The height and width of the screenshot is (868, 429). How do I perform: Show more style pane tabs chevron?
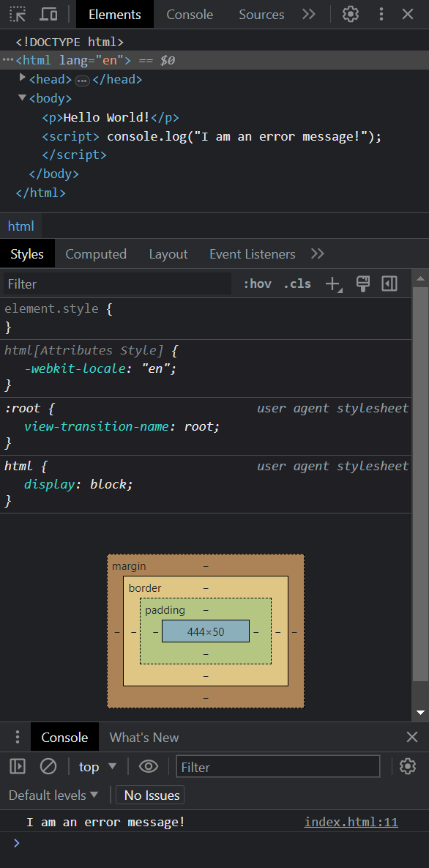click(x=317, y=254)
